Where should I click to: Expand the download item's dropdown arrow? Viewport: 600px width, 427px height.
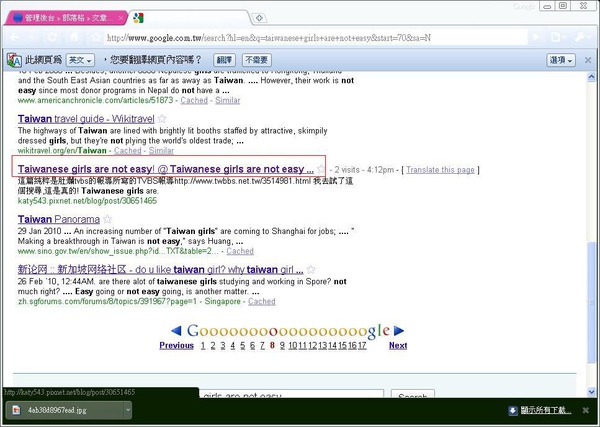(x=128, y=410)
